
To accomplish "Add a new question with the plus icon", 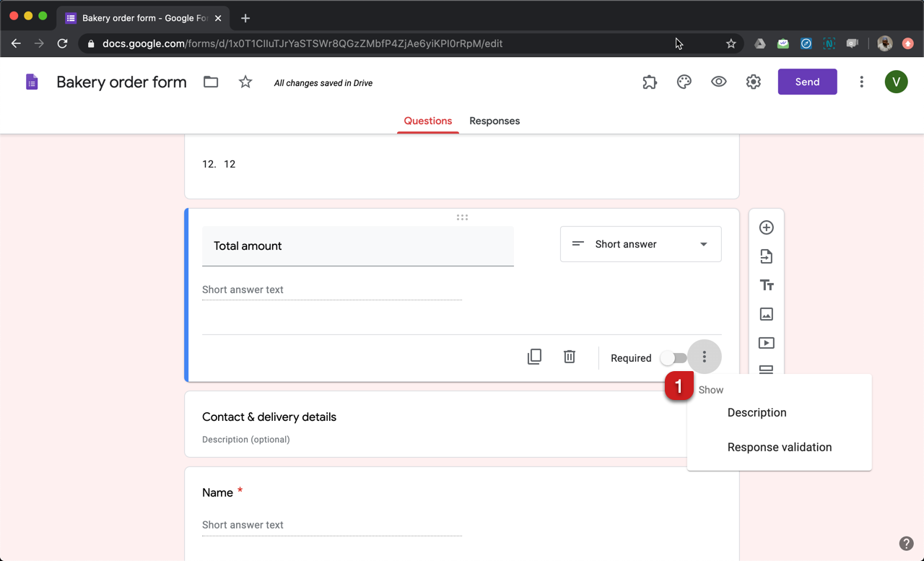I will pos(766,227).
